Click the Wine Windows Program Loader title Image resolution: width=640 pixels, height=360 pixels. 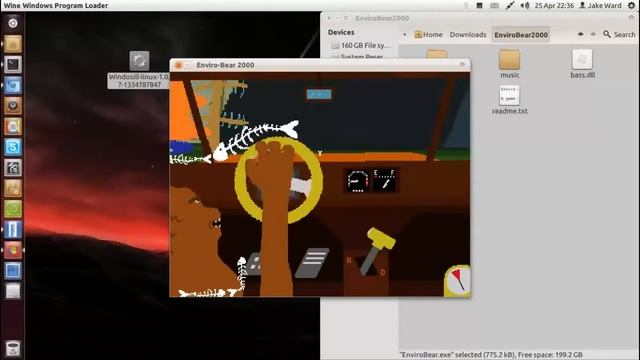click(x=56, y=6)
